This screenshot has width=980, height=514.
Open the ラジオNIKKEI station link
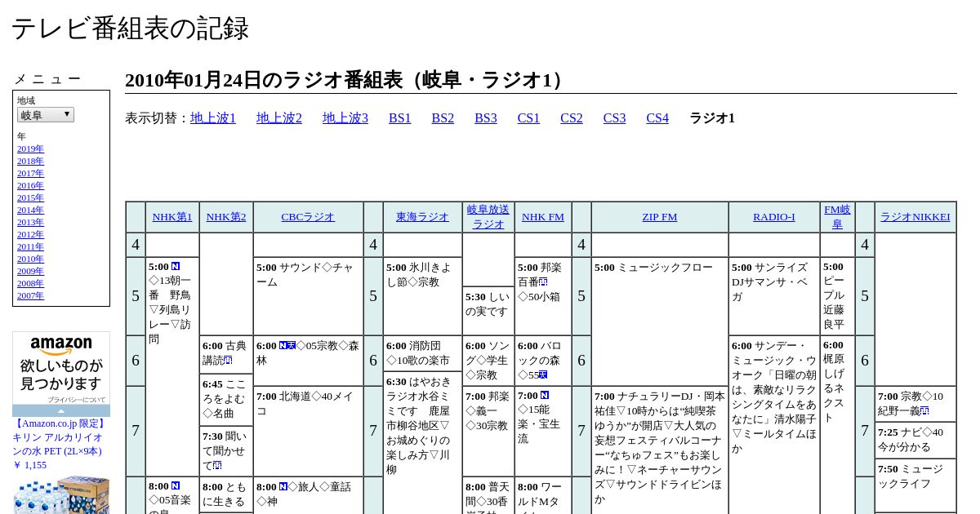click(x=915, y=217)
